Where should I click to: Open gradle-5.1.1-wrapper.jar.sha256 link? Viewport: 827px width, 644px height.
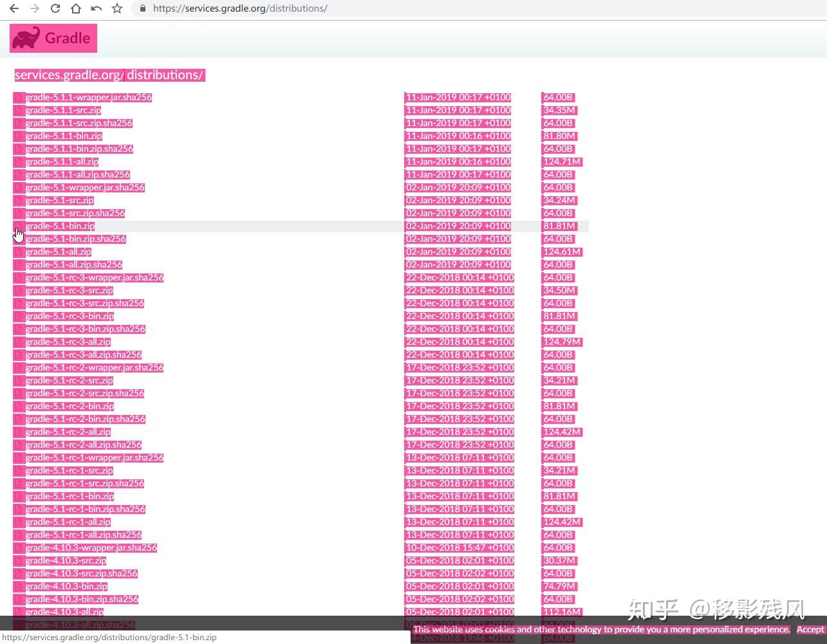click(x=89, y=98)
